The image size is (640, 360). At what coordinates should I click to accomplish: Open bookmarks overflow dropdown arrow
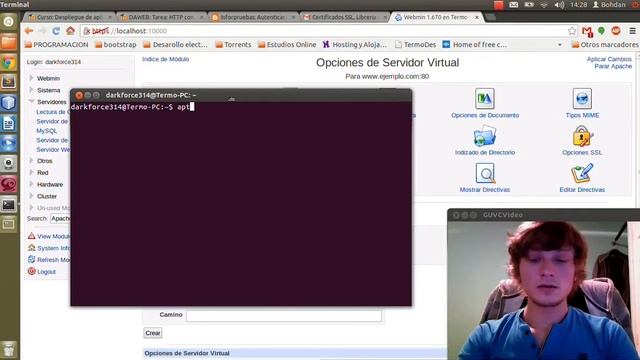click(x=560, y=45)
